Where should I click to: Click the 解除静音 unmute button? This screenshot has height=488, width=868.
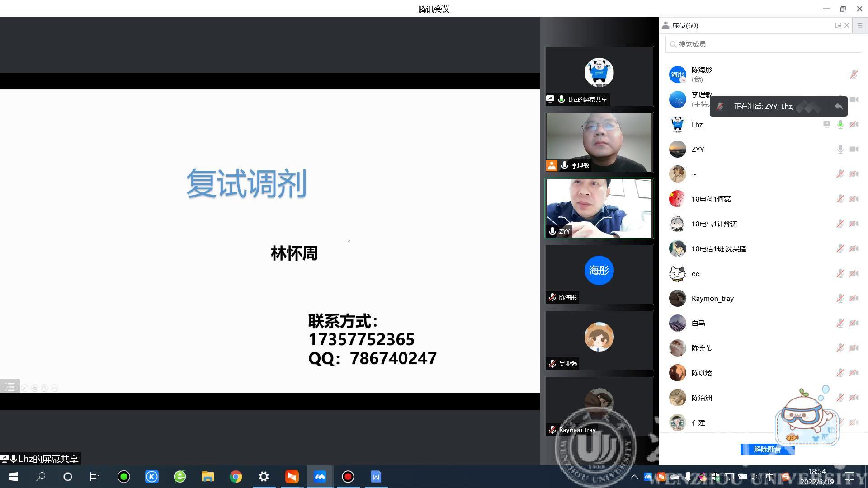click(767, 449)
